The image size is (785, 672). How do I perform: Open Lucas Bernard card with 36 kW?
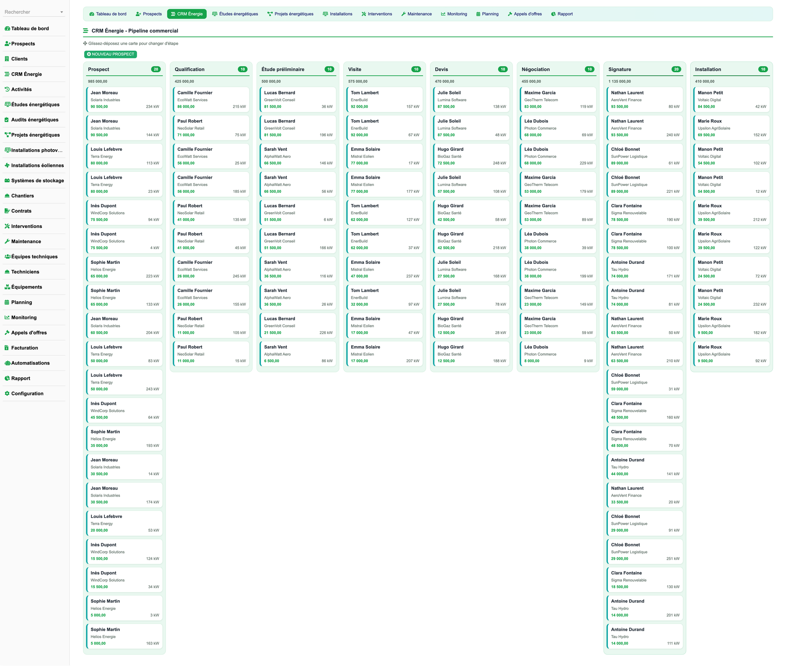[x=298, y=100]
